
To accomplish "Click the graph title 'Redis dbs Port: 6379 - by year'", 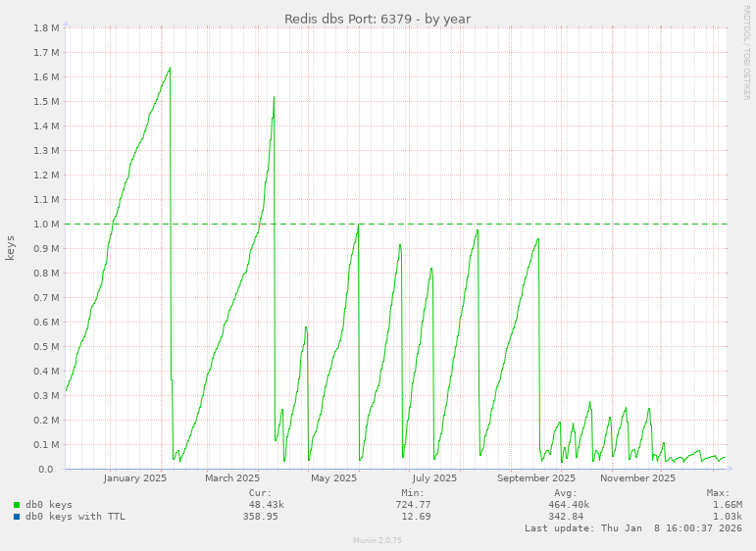I will pyautogui.click(x=378, y=19).
